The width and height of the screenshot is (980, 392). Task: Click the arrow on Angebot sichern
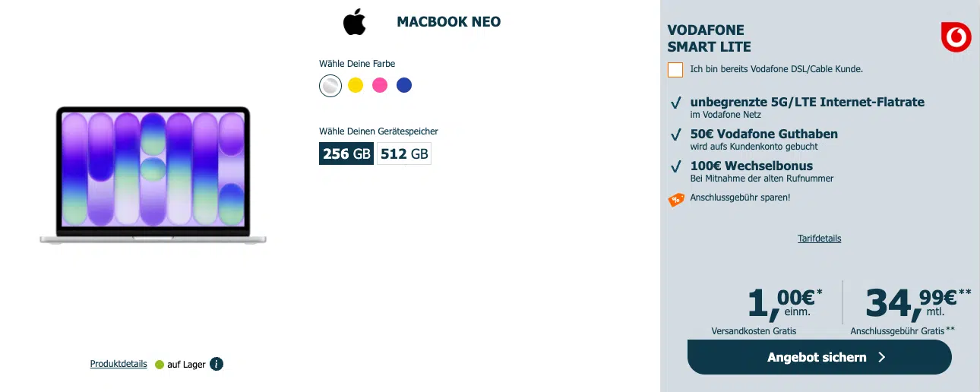pyautogui.click(x=882, y=357)
